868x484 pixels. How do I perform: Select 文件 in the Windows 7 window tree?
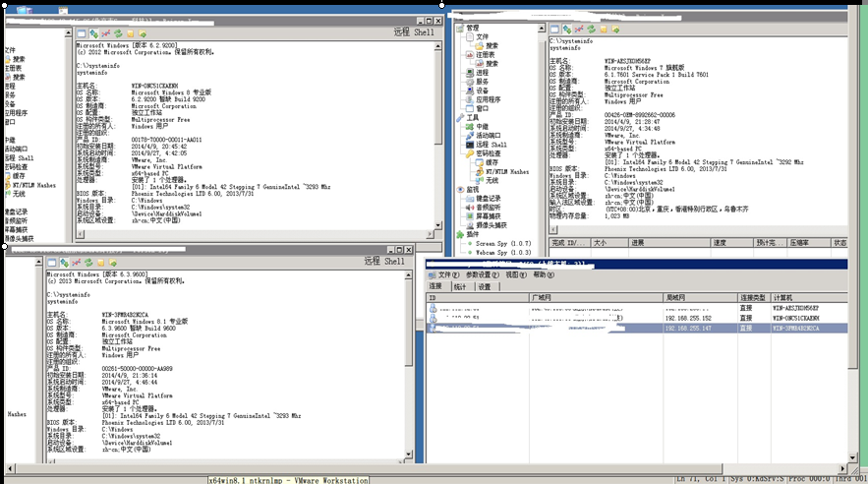[482, 36]
